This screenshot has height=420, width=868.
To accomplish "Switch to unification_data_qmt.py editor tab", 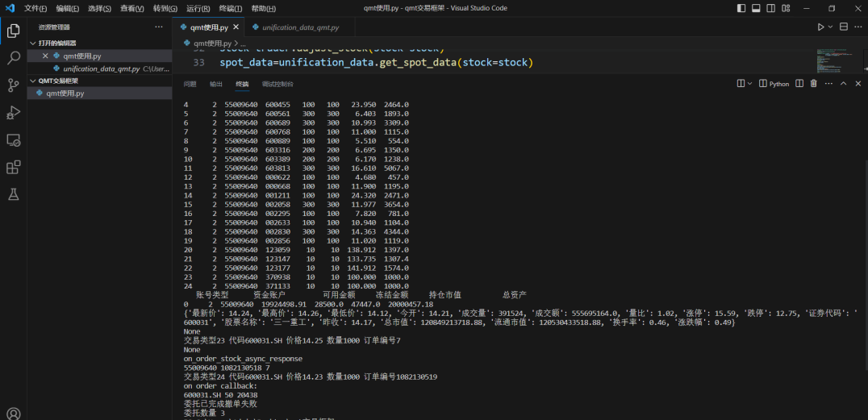I will 301,27.
